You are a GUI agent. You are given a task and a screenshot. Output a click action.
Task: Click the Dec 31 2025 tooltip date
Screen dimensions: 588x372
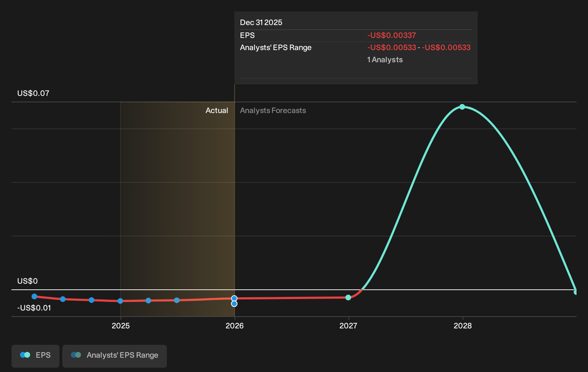click(x=261, y=23)
